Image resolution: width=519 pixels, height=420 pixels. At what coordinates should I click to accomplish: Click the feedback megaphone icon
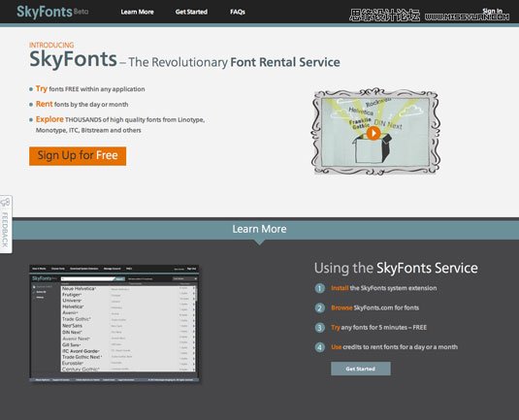coord(5,203)
